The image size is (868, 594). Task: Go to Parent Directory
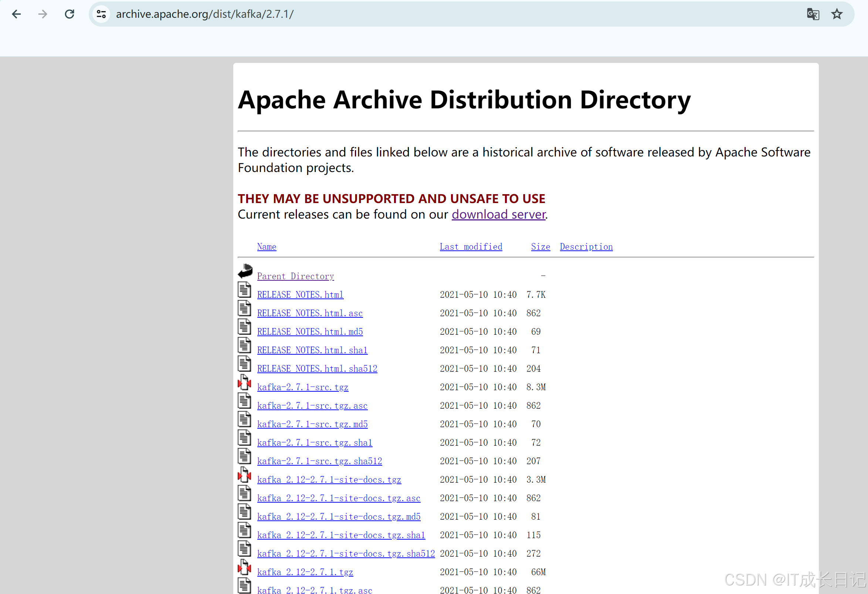tap(295, 276)
